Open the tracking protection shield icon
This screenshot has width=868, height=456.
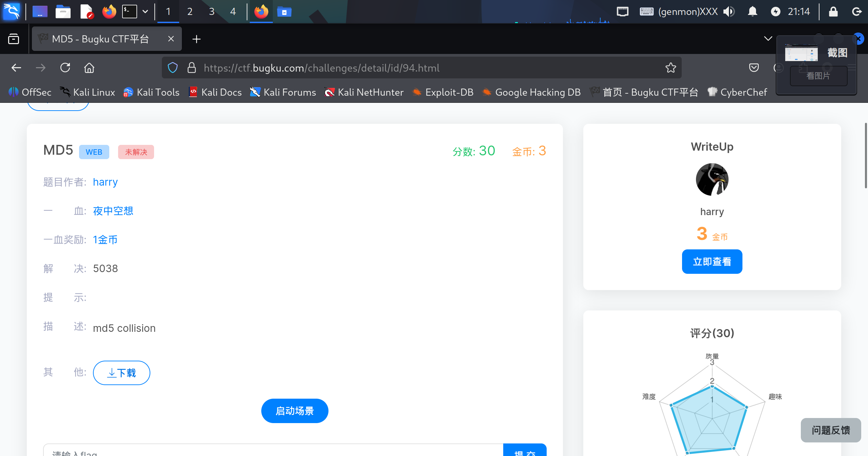(173, 68)
